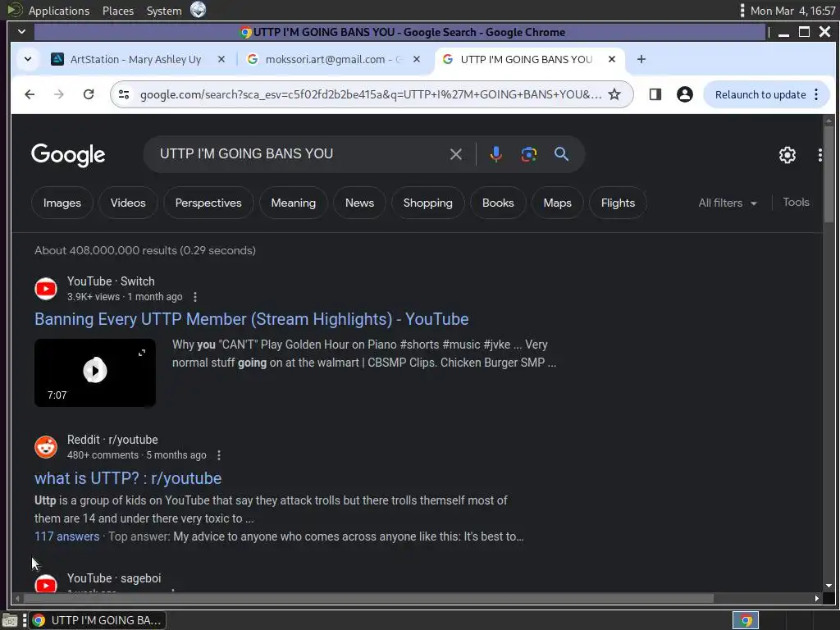Go back to previous page
The height and width of the screenshot is (630, 840).
coord(30,94)
